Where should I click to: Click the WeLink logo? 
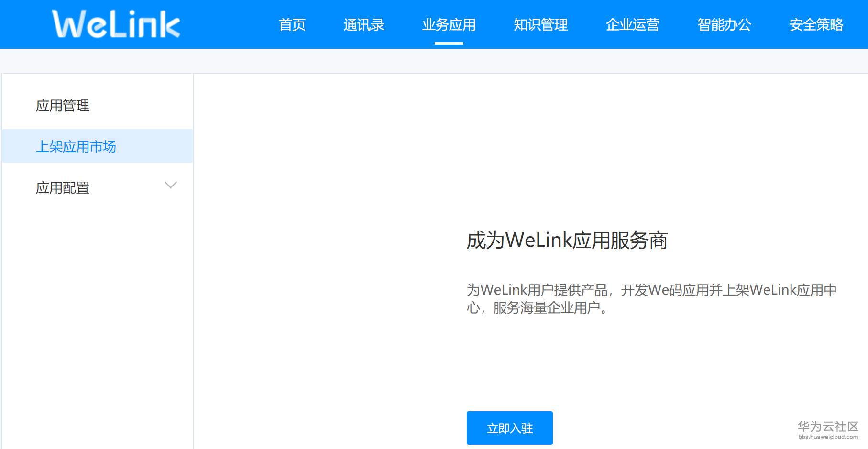116,24
